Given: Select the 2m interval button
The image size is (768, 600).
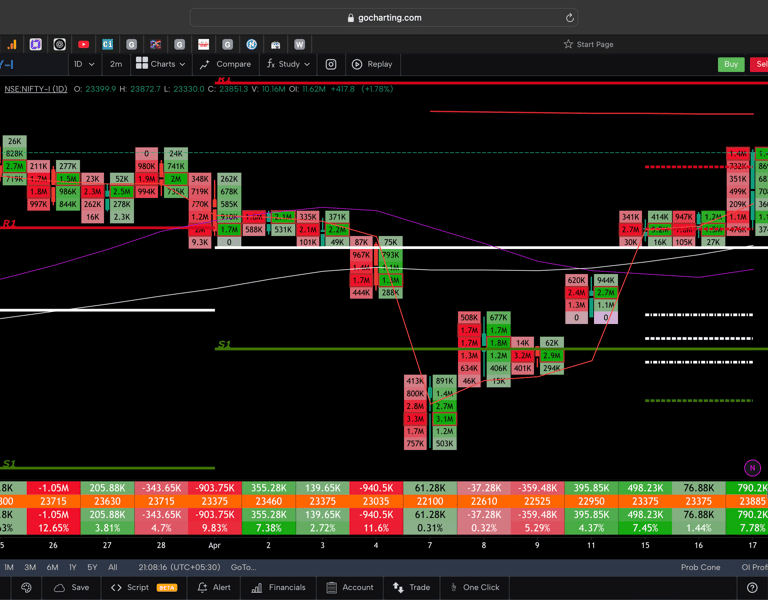Looking at the screenshot, I should coord(116,64).
